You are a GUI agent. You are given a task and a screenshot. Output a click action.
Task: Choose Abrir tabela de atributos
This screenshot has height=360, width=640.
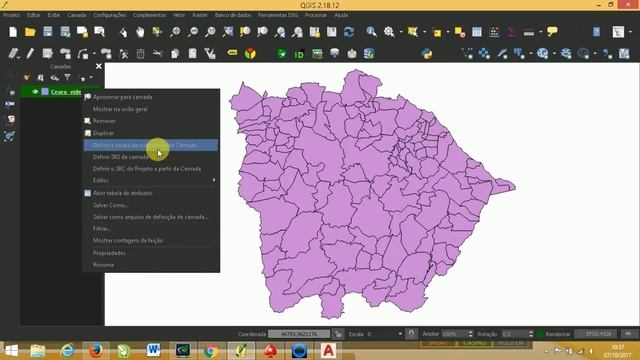click(x=122, y=193)
